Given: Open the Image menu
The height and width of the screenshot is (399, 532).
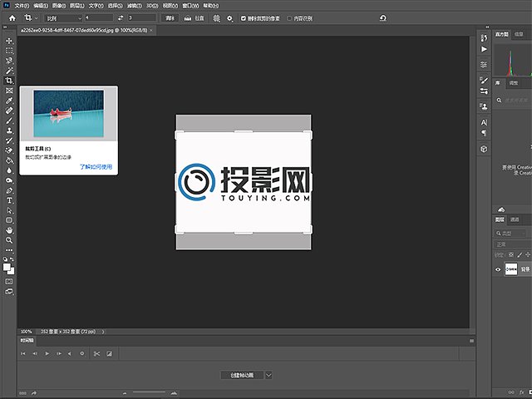Looking at the screenshot, I should [x=59, y=6].
